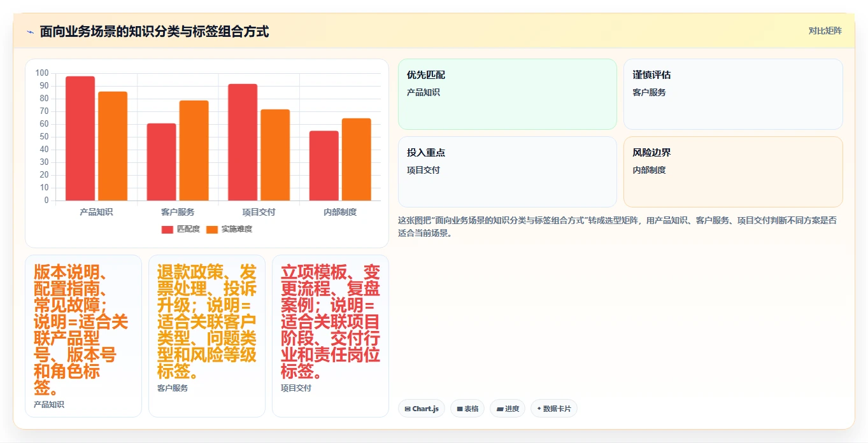The width and height of the screenshot is (868, 443).
Task: Click the lightning icon beside the title
Action: tap(30, 32)
